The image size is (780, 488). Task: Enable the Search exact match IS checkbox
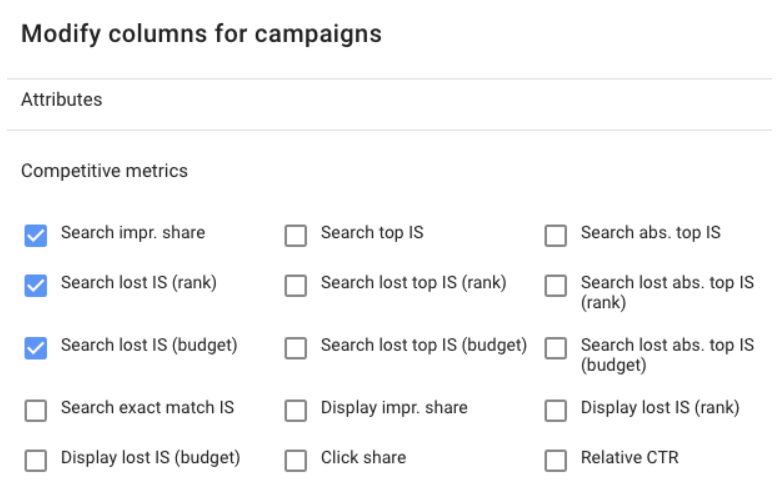pos(36,410)
